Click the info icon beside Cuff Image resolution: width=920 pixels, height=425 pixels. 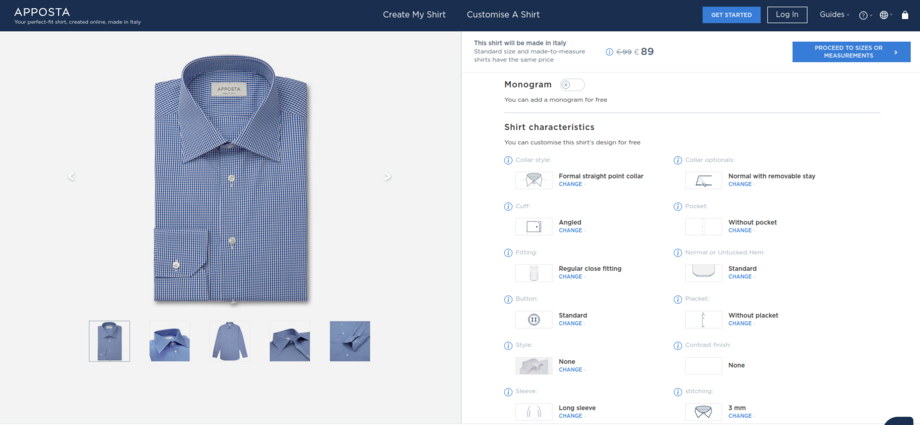point(508,206)
